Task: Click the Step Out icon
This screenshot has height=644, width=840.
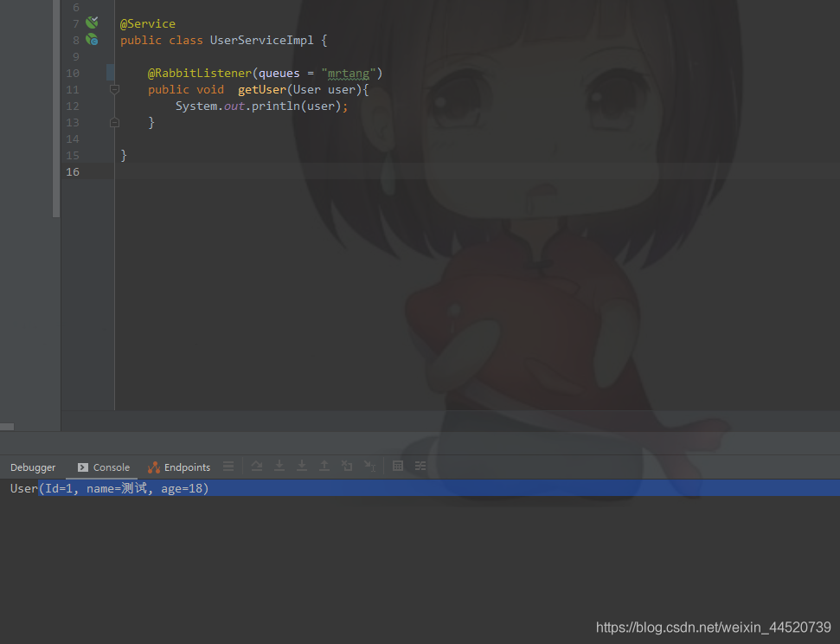Action: (x=324, y=466)
